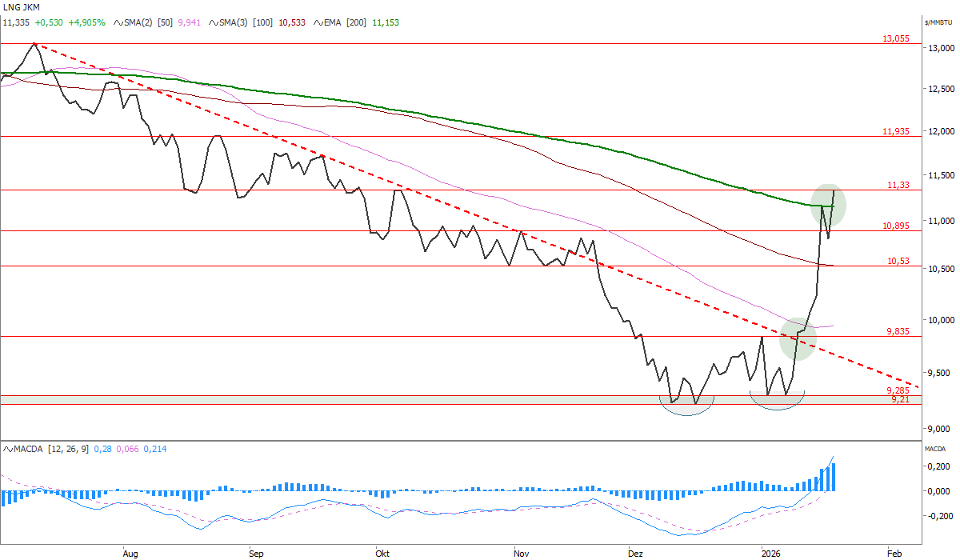
Task: Click the resistance level label 13,055
Action: (x=895, y=38)
